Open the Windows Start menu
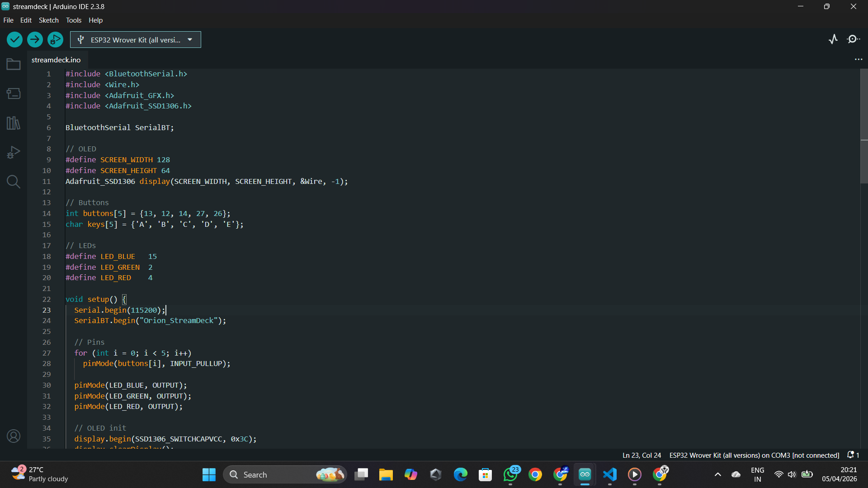The width and height of the screenshot is (868, 488). click(x=209, y=474)
